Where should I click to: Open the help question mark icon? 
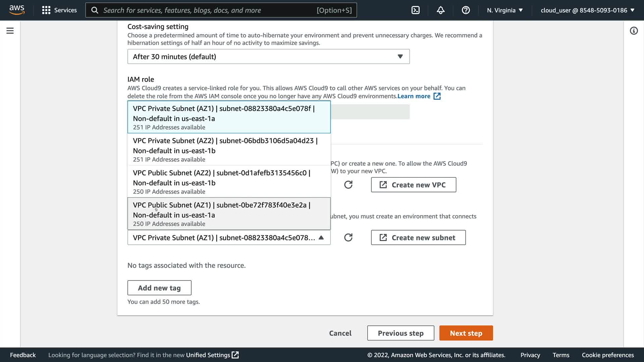(466, 10)
